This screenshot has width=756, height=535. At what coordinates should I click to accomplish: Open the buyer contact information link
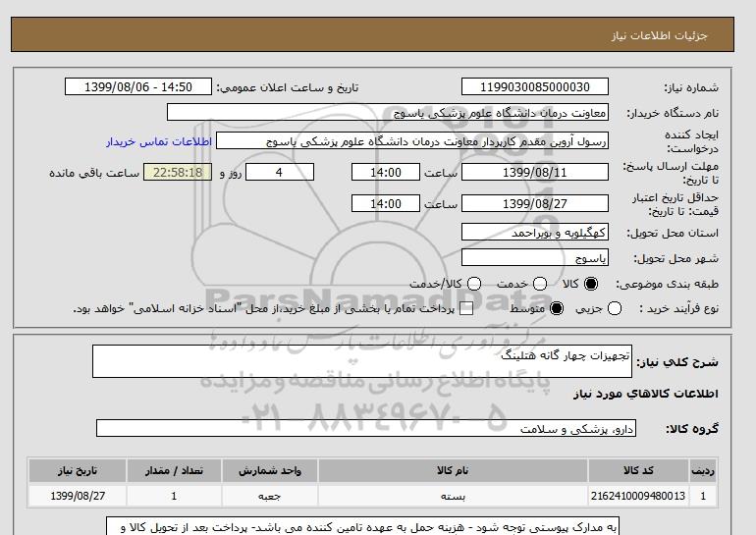coord(159,141)
